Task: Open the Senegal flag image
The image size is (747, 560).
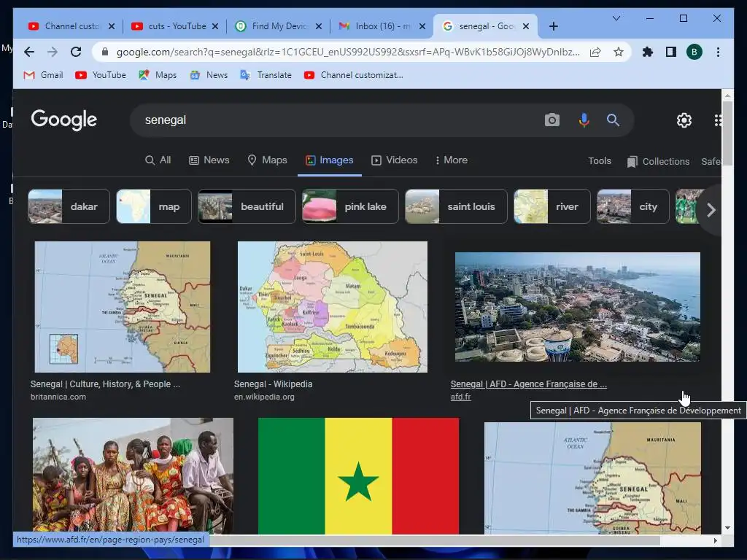Action: pos(358,476)
